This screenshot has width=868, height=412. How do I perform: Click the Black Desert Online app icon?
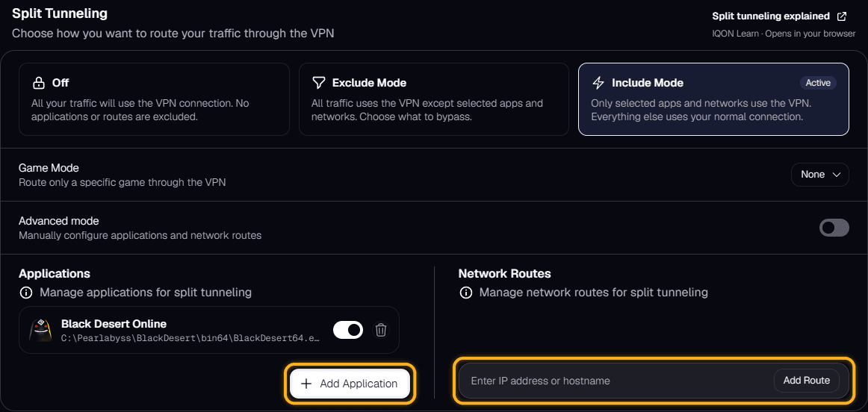[40, 330]
